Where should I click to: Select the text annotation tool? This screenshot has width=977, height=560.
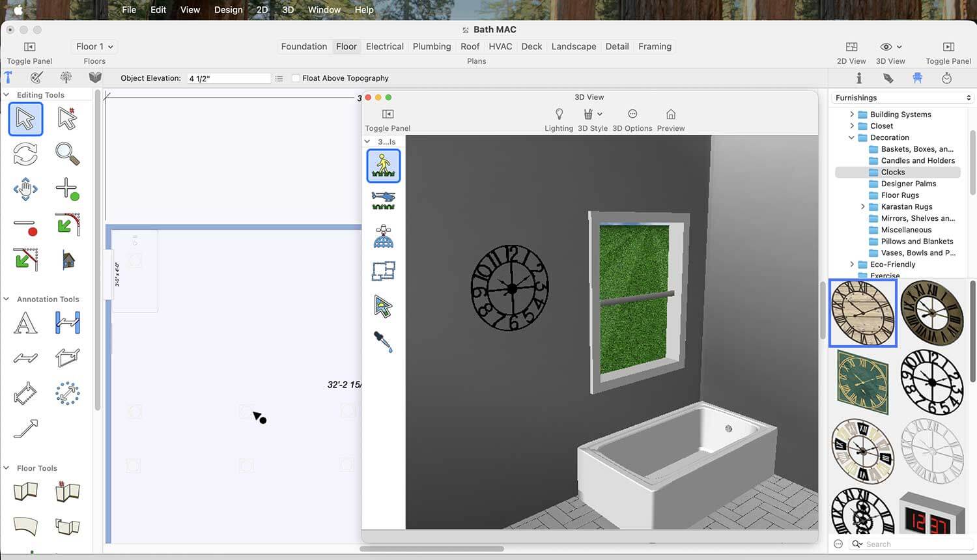pyautogui.click(x=25, y=323)
